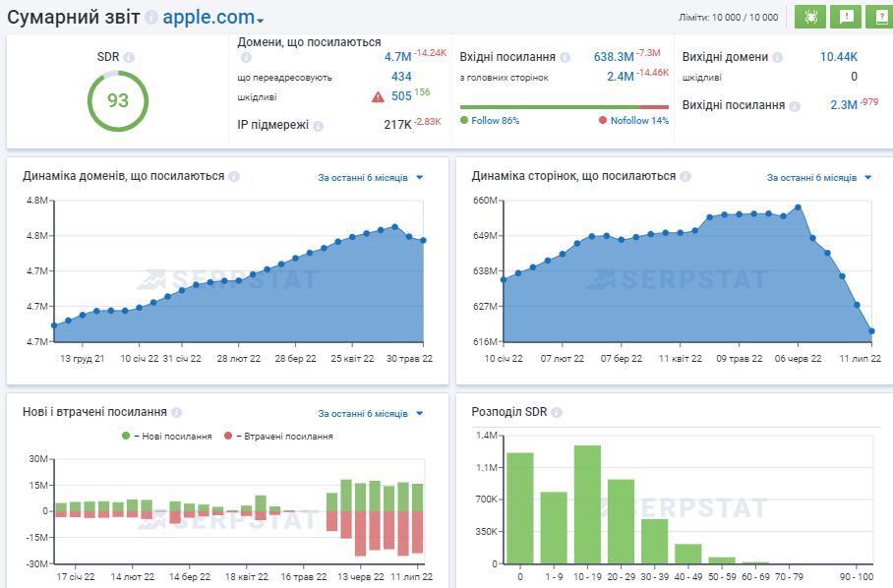The height and width of the screenshot is (588, 893).
Task: Open period dropdown on new and lost links
Action: click(370, 414)
